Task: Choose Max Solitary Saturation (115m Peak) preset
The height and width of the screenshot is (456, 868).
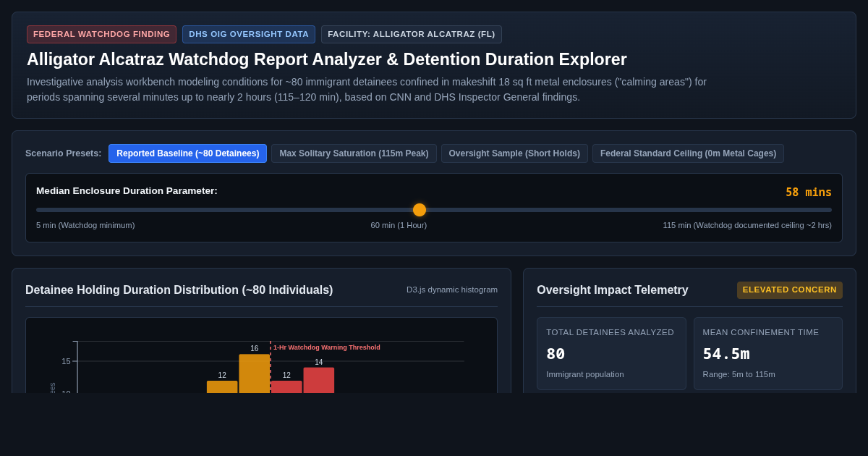Action: 354,153
